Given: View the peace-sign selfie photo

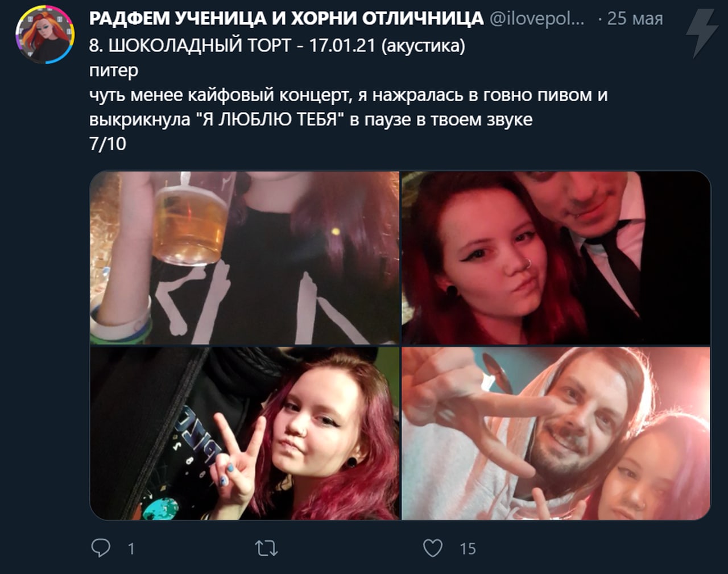Looking at the screenshot, I should coord(245,433).
